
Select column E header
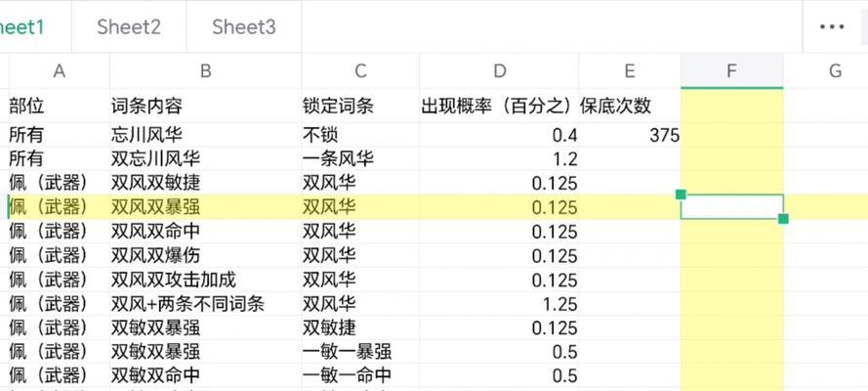tap(630, 71)
